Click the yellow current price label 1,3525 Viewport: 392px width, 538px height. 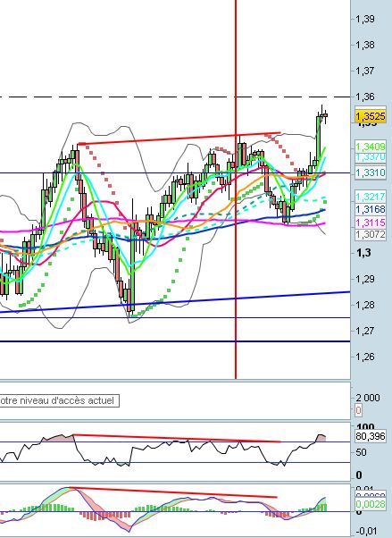click(371, 116)
